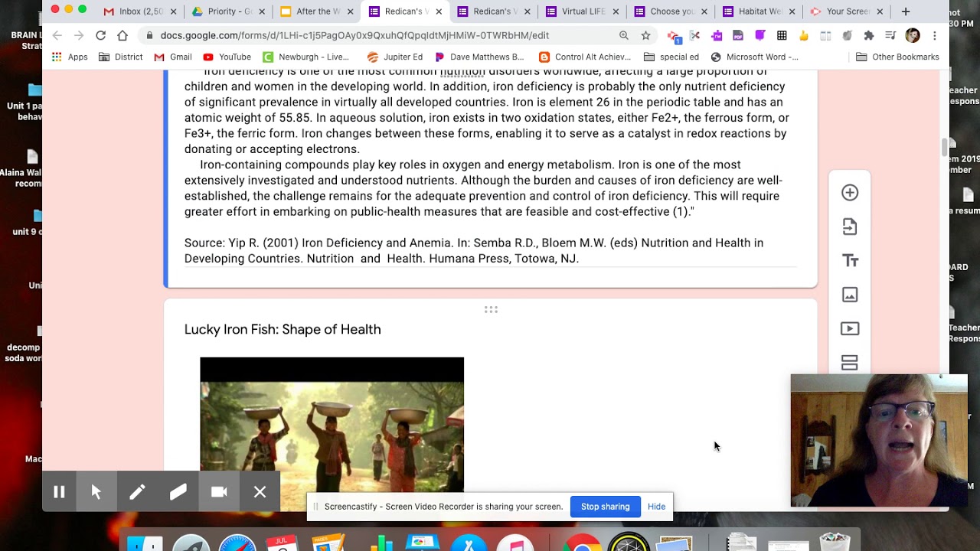Bookmark this page with star icon
Image resolution: width=980 pixels, height=551 pixels.
pos(645,35)
